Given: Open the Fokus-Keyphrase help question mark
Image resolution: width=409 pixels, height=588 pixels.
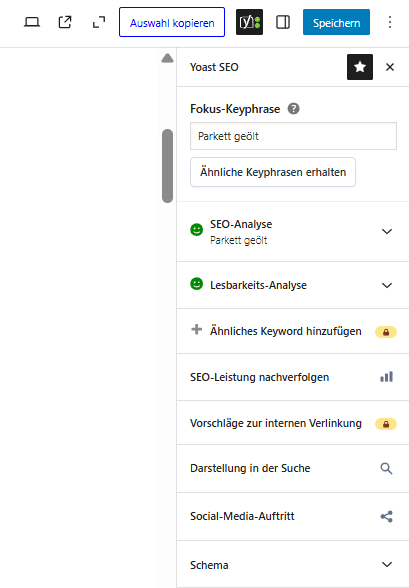Looking at the screenshot, I should coord(294,109).
